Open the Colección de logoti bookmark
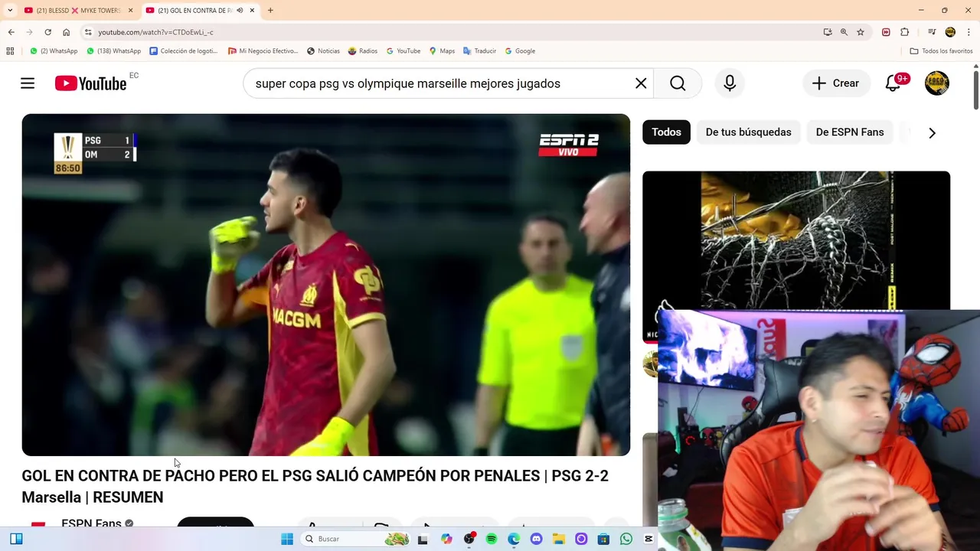 click(x=184, y=51)
